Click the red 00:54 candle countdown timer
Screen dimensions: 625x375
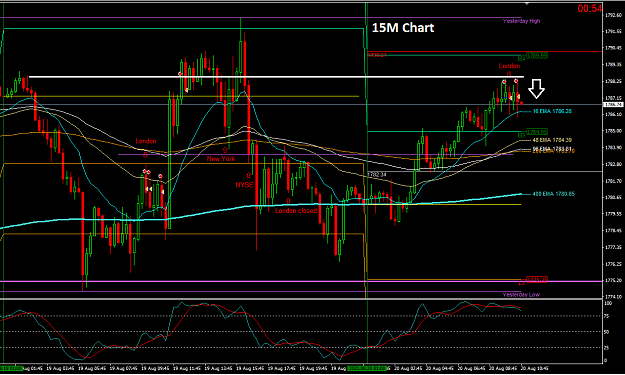(x=590, y=8)
